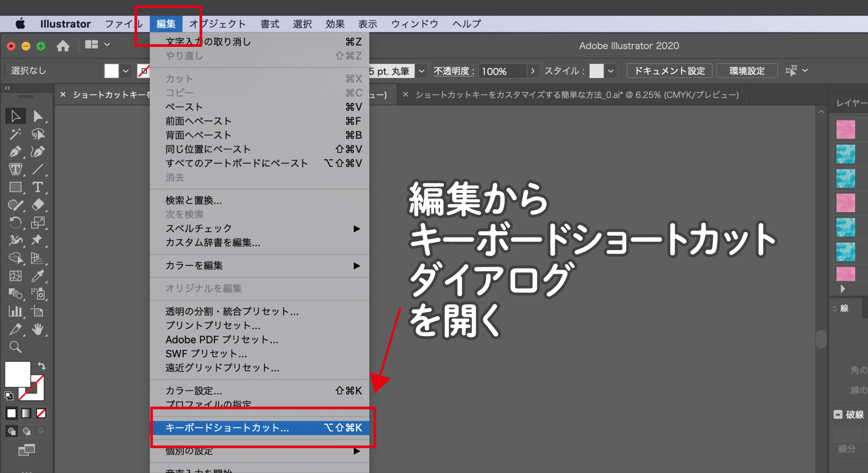The image size is (868, 473).
Task: Toggle the dashed line (破線) checkbox
Action: tap(838, 414)
